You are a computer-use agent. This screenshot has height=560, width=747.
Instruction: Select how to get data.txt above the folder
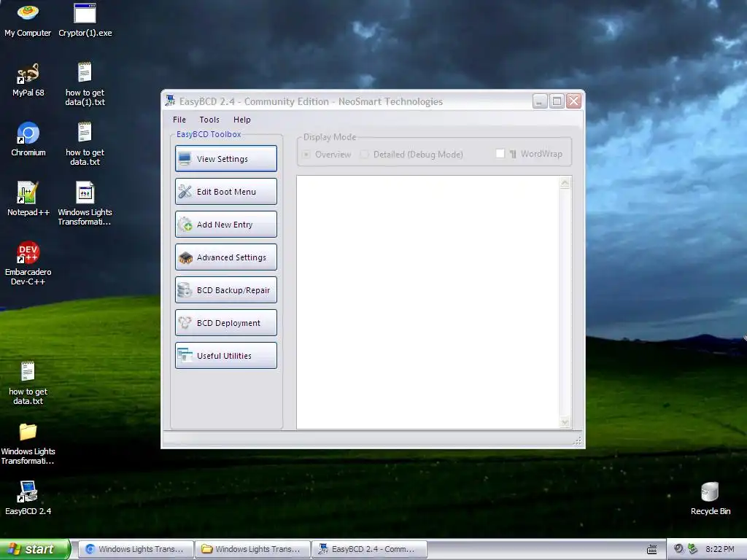pos(28,384)
